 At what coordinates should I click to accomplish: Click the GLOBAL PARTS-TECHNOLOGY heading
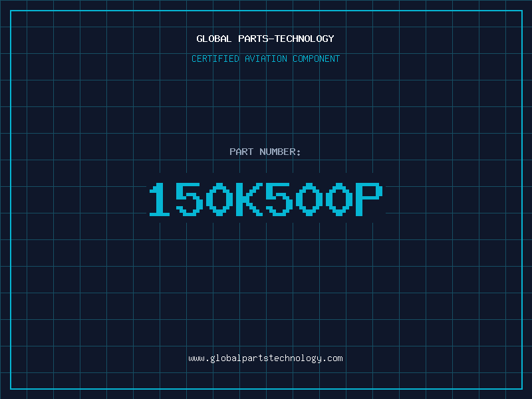click(265, 39)
